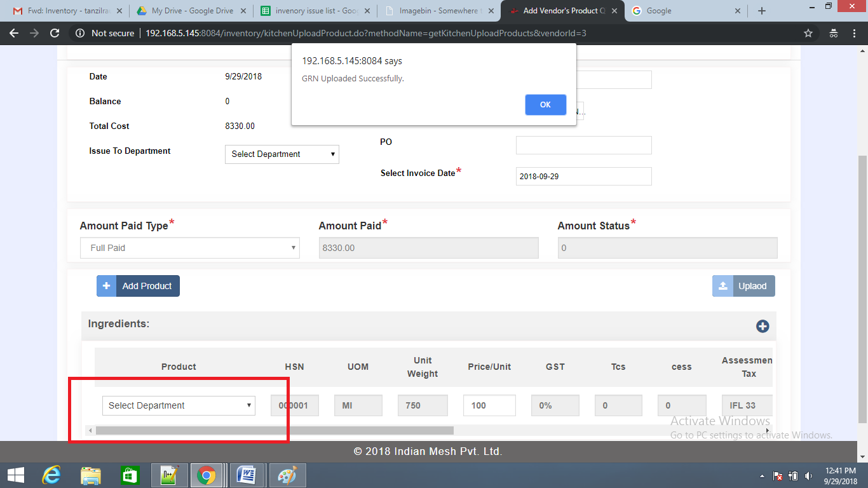
Task: Open Chrome's three-dot menu
Action: pyautogui.click(x=855, y=33)
